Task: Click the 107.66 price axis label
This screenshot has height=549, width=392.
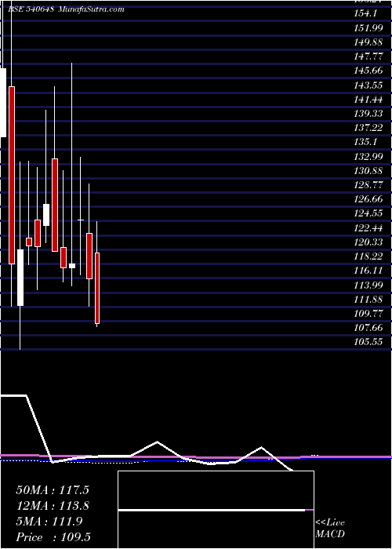Action: 368,328
